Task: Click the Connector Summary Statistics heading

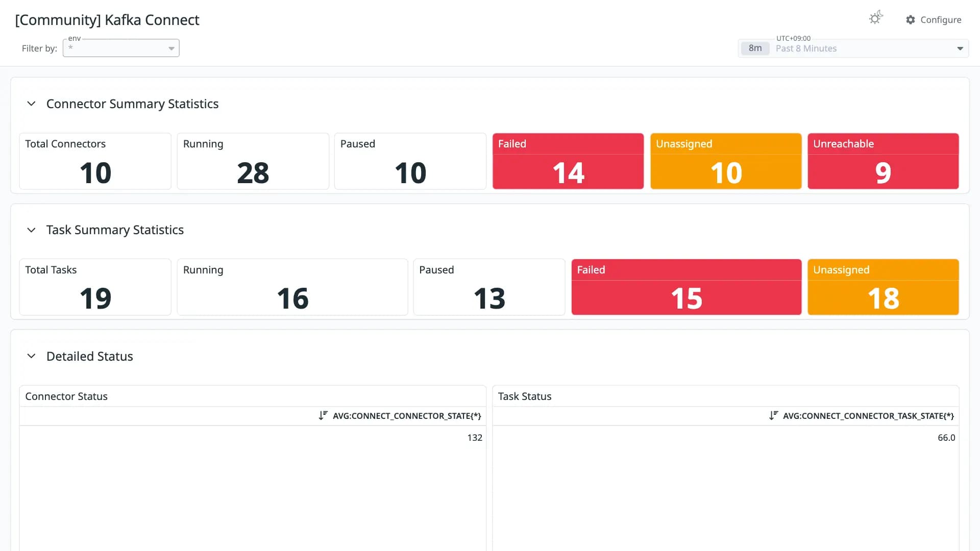Action: 132,104
